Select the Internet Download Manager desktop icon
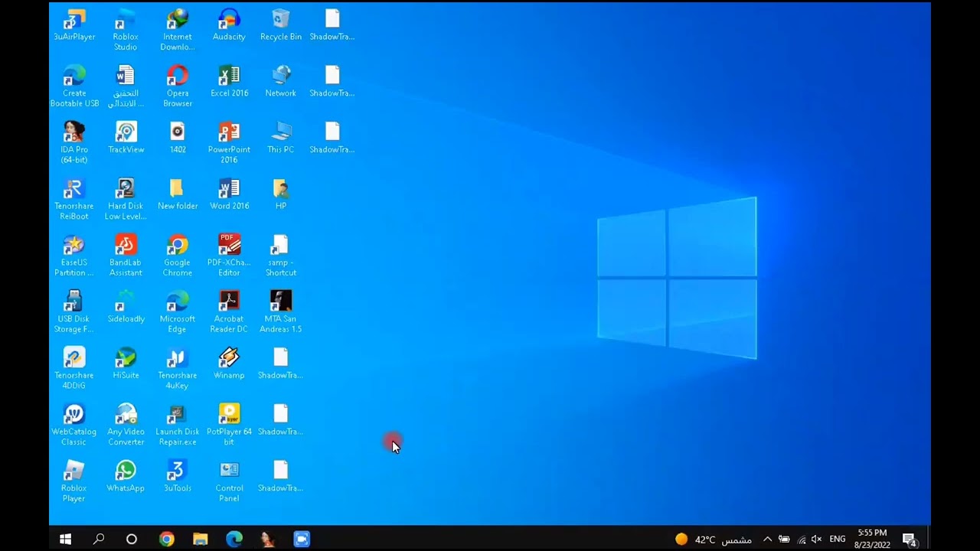 pyautogui.click(x=178, y=30)
